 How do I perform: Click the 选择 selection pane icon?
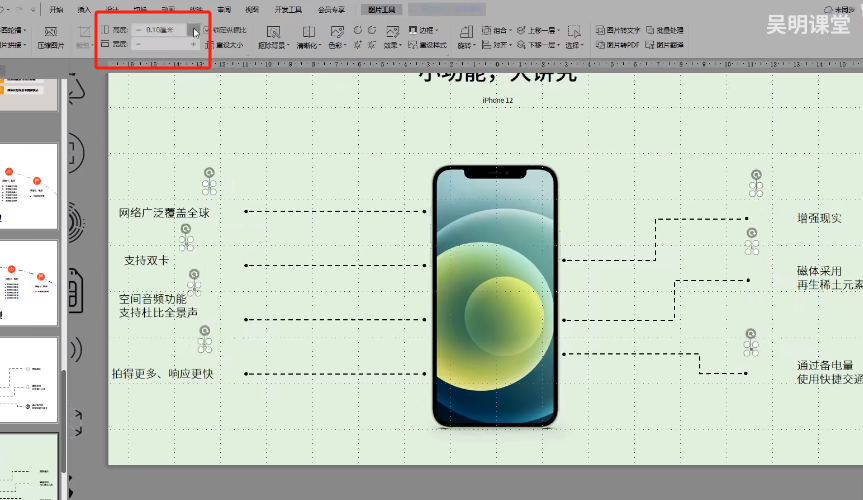tap(574, 32)
